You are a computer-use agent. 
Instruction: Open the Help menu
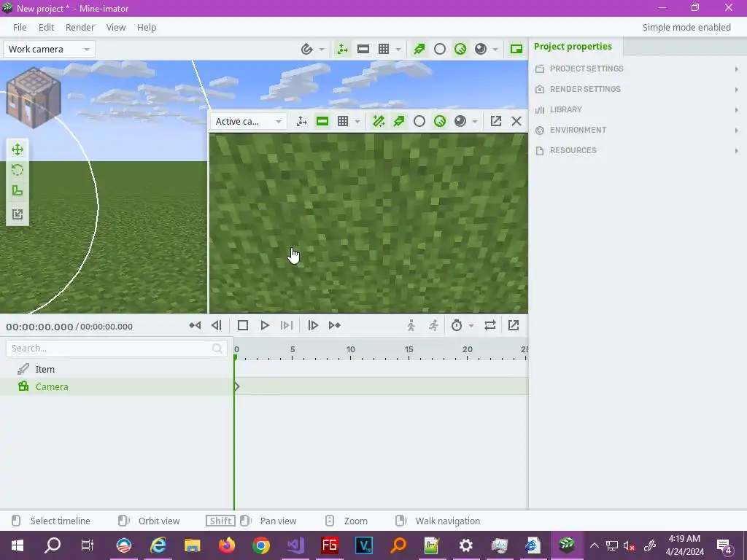(x=147, y=27)
